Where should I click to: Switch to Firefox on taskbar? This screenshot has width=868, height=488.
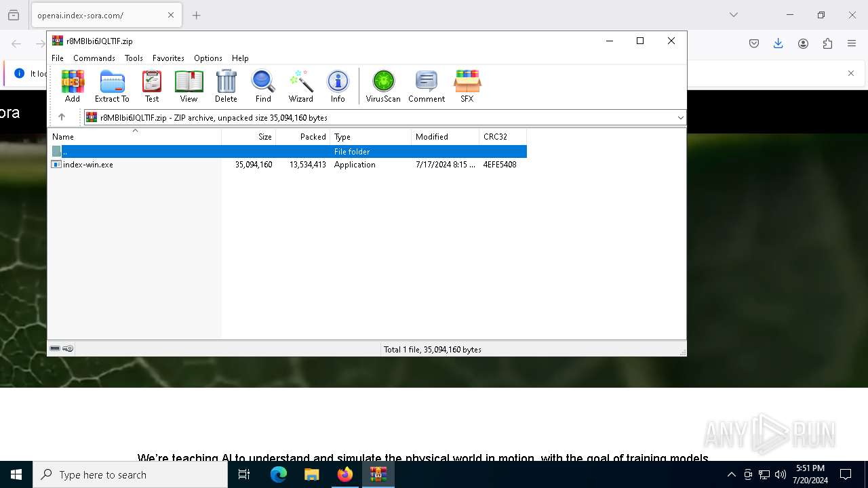345,474
